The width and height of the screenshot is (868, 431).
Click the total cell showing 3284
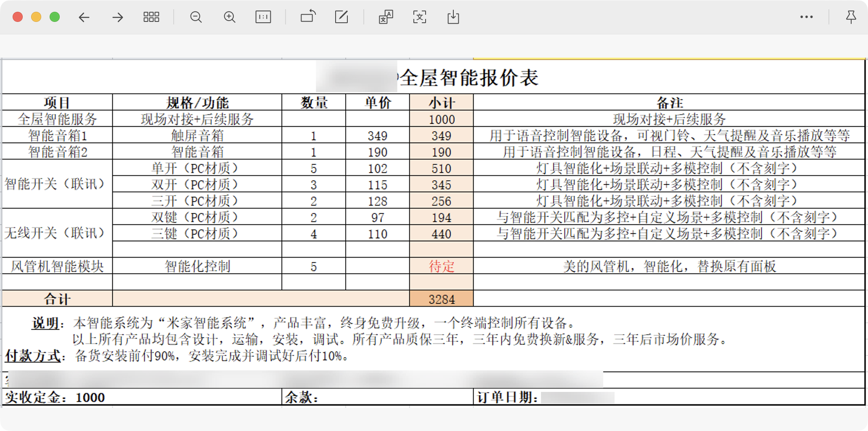pos(442,299)
